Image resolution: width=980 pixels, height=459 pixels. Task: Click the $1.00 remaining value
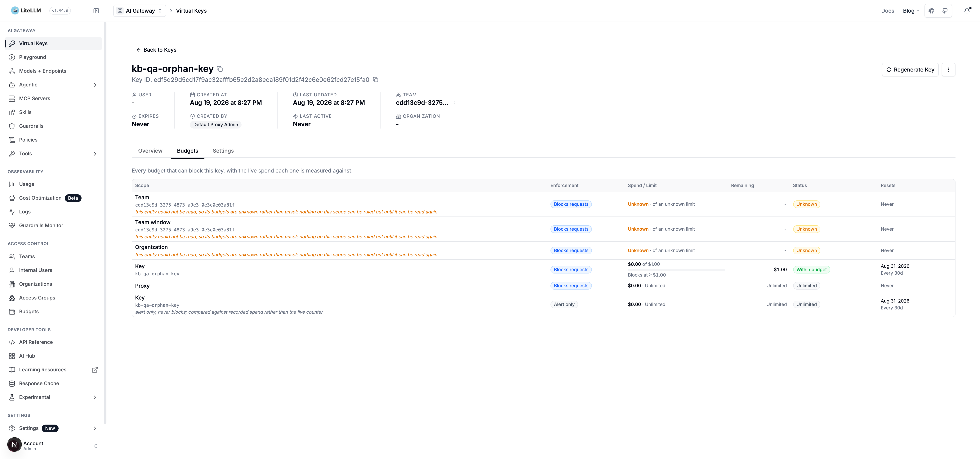click(780, 270)
